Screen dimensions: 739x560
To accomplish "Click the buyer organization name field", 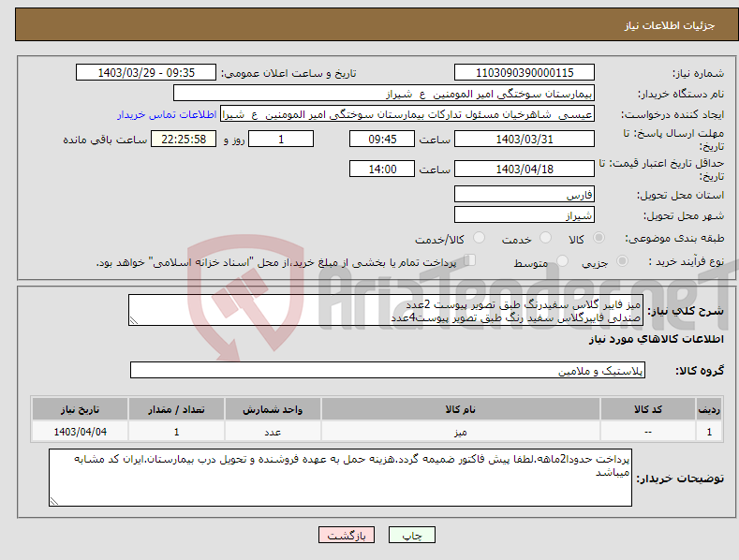I will (x=384, y=94).
